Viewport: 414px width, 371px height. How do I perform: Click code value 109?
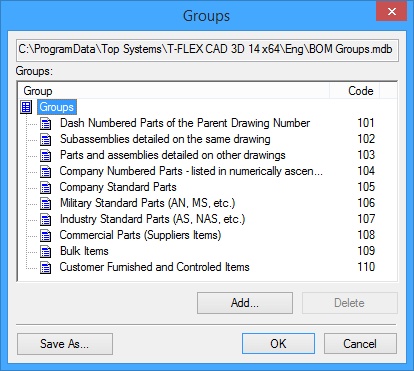click(x=366, y=251)
